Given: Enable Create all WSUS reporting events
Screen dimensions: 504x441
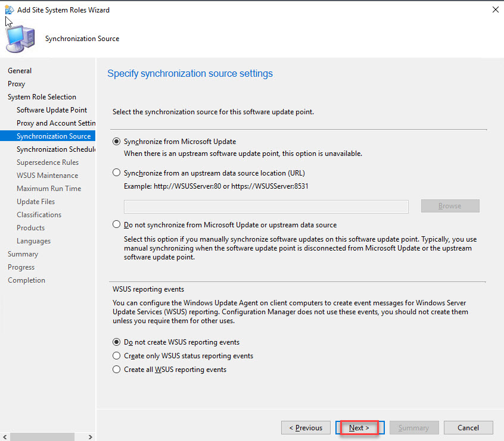Looking at the screenshot, I should pos(116,370).
